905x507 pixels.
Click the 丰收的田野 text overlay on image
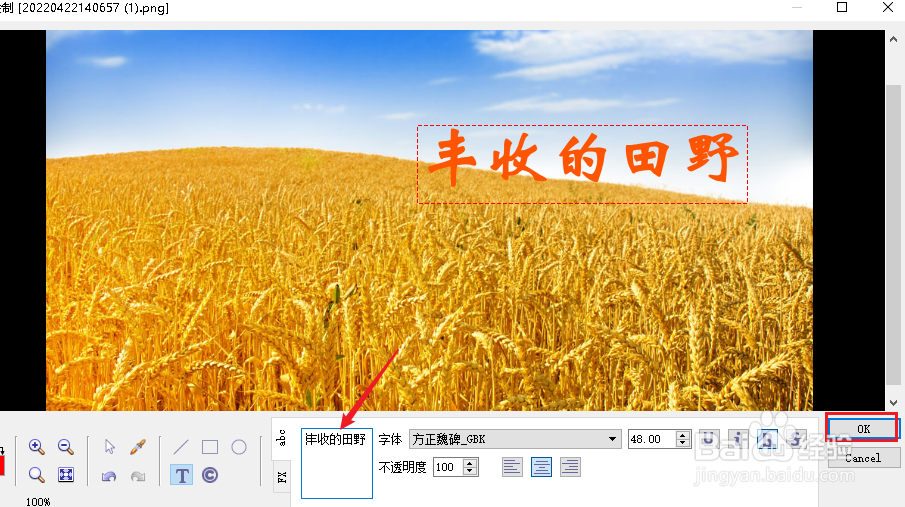click(582, 164)
